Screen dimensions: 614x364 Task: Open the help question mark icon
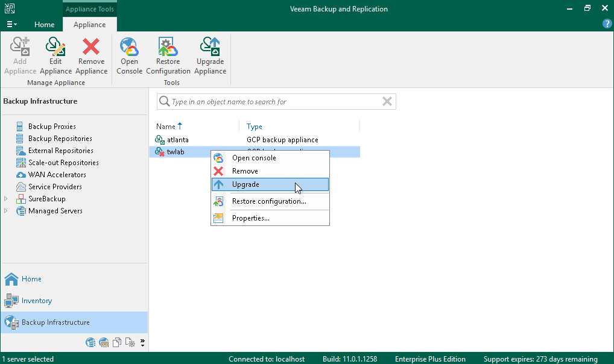607,24
